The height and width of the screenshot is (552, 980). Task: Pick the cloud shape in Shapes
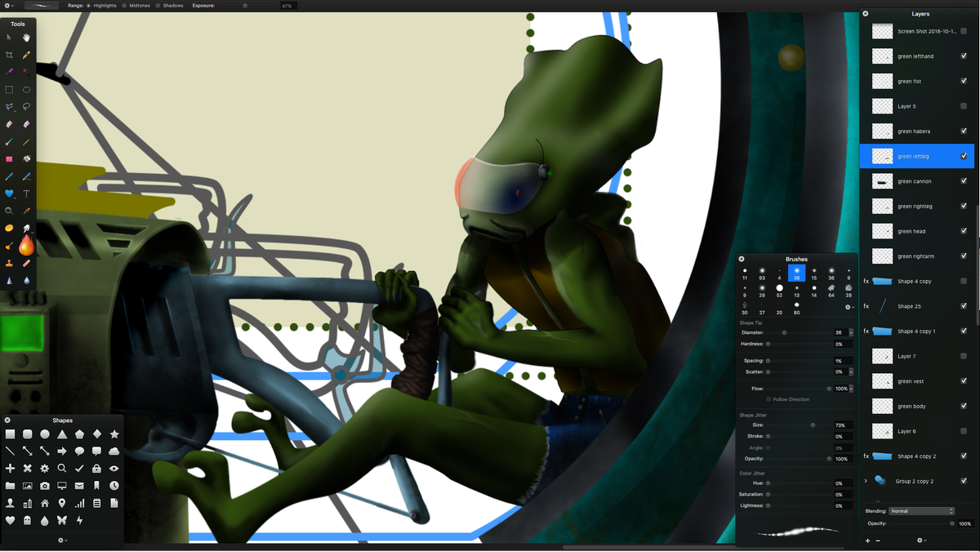114,452
